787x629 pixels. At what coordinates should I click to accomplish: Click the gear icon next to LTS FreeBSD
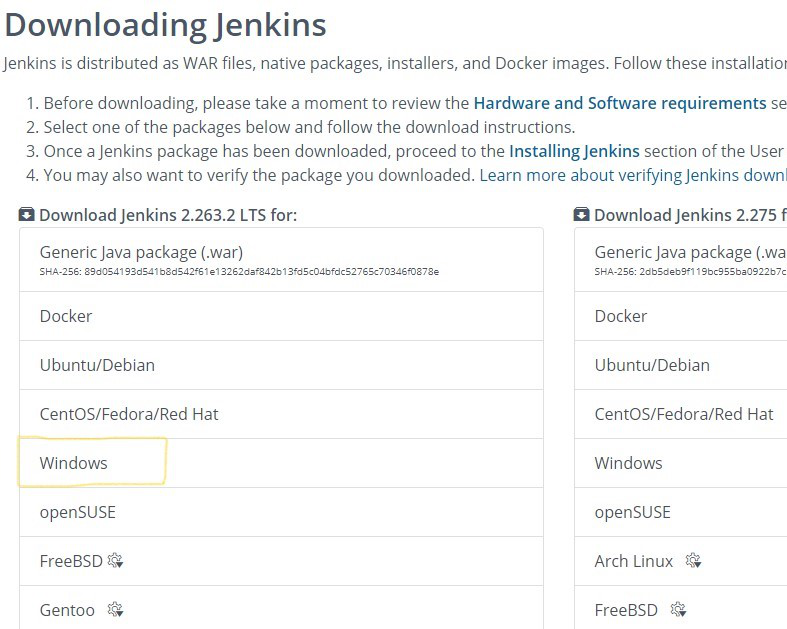pyautogui.click(x=116, y=561)
